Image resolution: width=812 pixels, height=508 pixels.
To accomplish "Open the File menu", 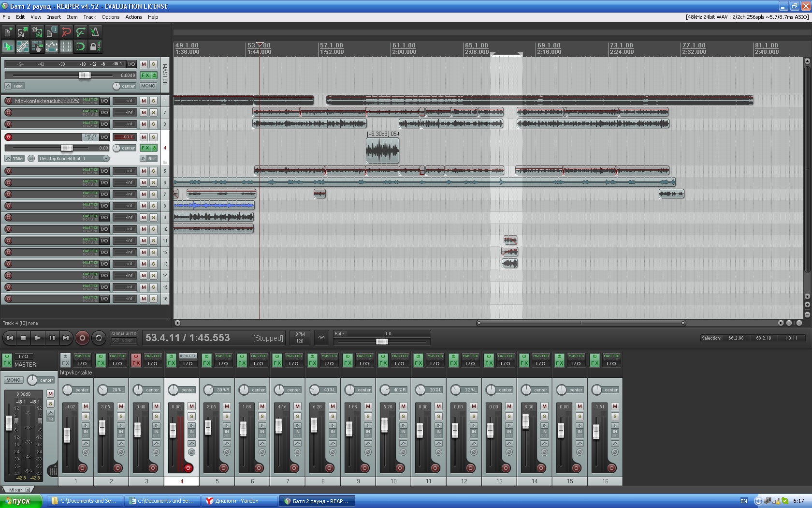I will 6,17.
